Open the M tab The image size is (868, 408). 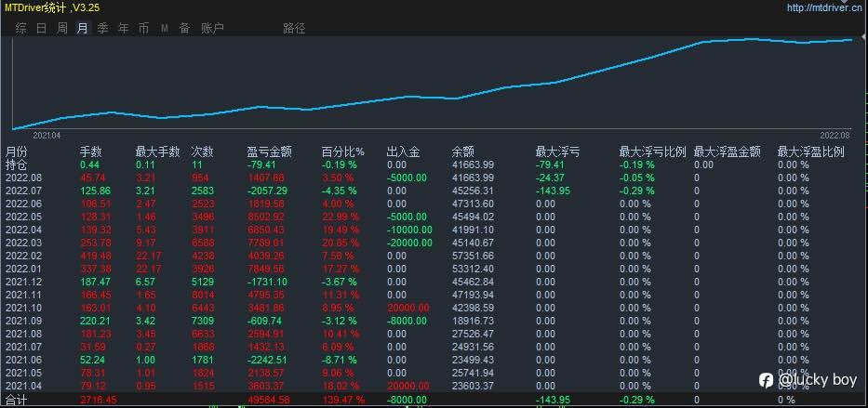pos(165,28)
